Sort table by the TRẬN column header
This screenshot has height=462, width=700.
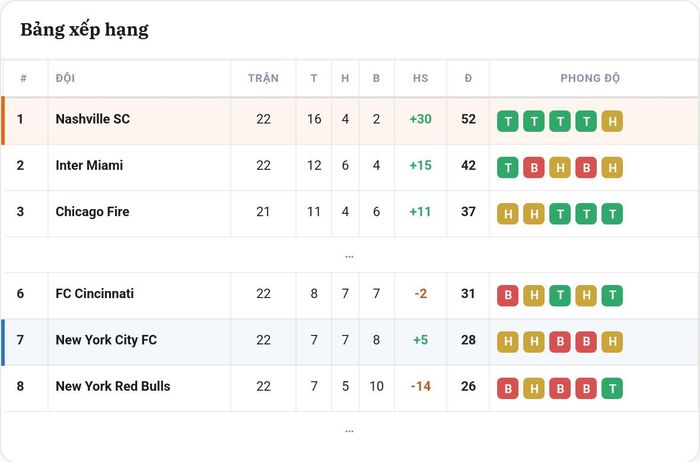pyautogui.click(x=263, y=78)
